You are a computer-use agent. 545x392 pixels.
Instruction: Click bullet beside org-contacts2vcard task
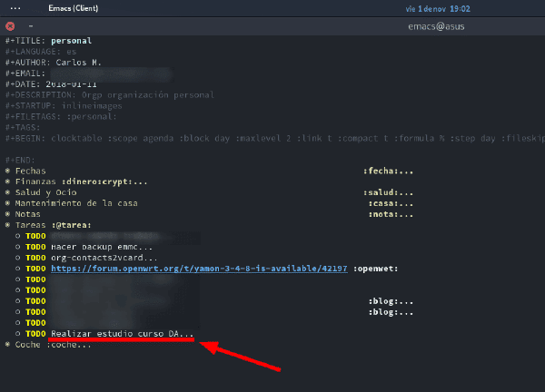[x=18, y=258]
